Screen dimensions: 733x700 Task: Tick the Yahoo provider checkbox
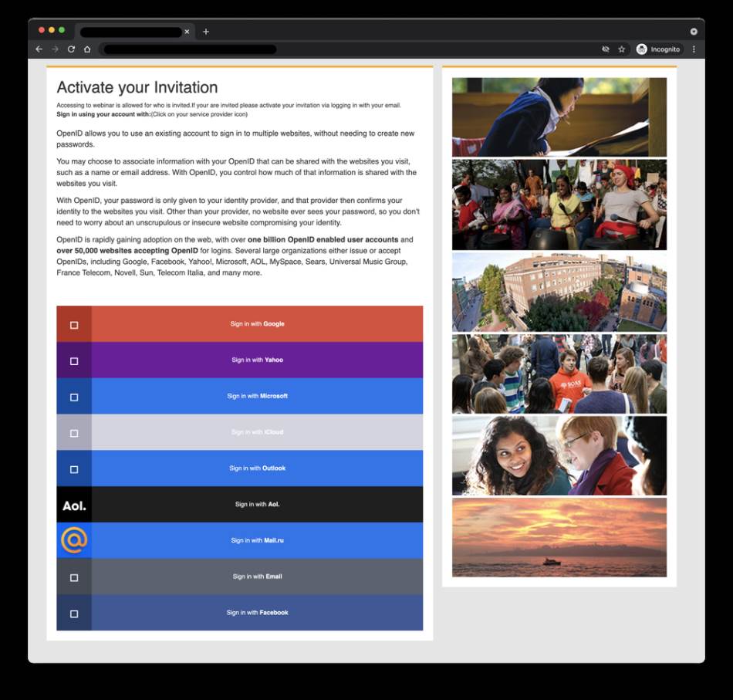click(74, 361)
